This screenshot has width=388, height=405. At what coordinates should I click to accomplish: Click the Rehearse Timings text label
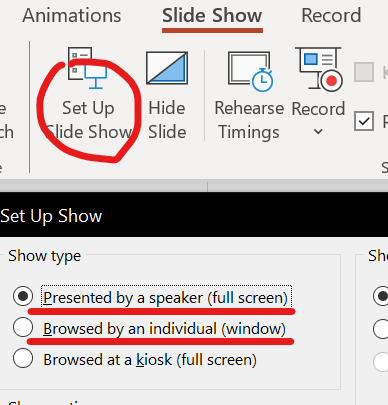[x=249, y=120]
